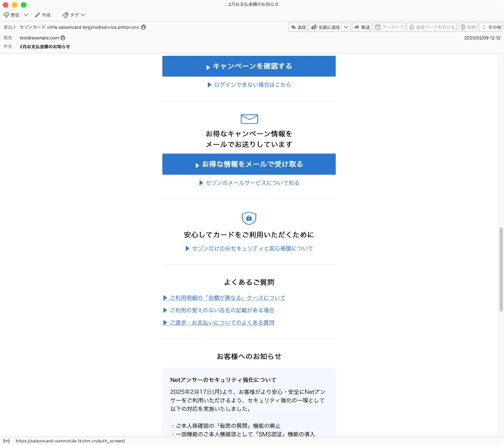This screenshot has width=504, height=445.
Task: Reply using the 返信 button
Action: 298,27
